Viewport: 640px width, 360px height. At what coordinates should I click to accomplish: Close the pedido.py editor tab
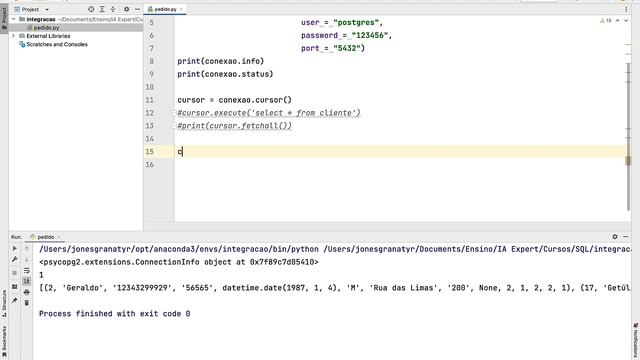click(181, 9)
